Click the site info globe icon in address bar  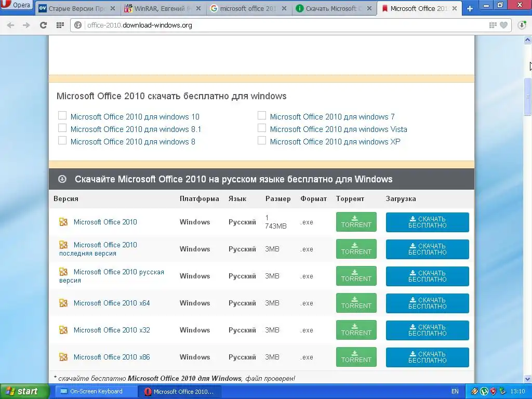click(78, 25)
